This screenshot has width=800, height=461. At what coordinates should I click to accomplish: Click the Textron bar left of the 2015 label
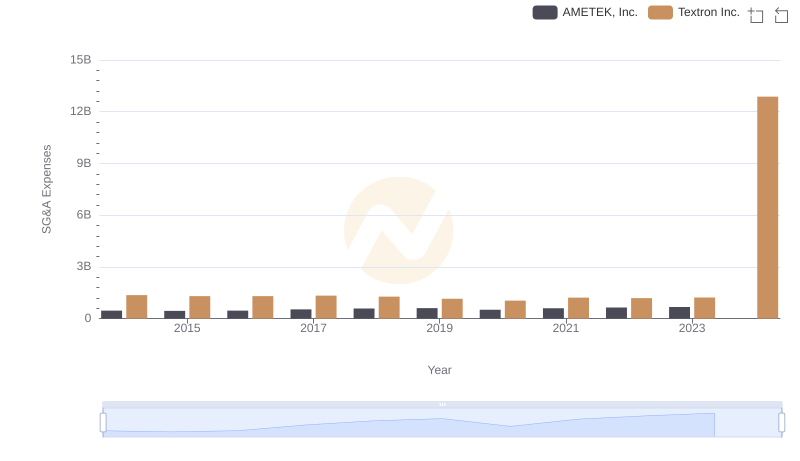coord(137,307)
